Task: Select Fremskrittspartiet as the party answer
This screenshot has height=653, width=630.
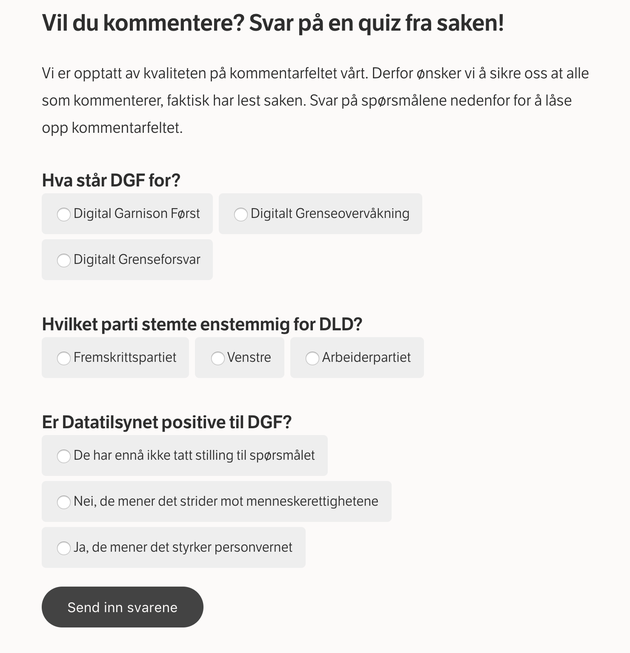Action: 115,358
